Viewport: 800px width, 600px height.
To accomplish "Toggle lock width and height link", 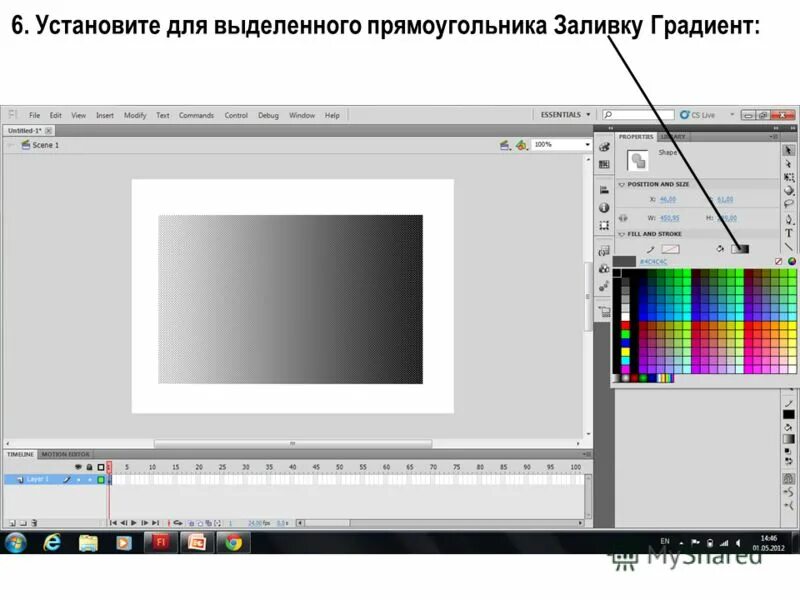I will (623, 218).
